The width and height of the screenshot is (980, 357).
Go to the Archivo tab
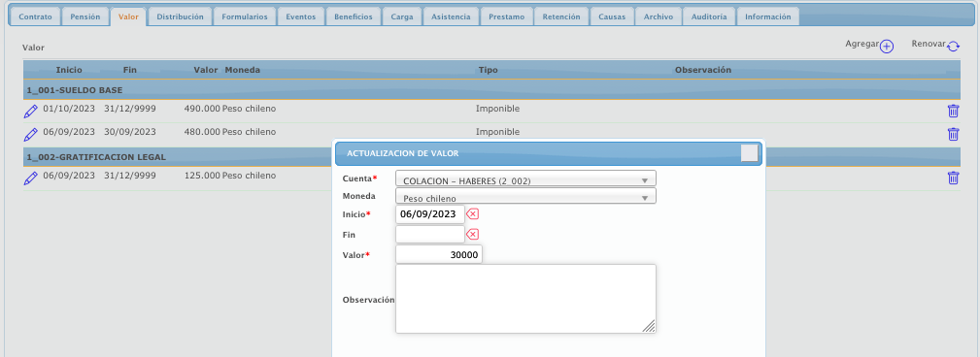(659, 16)
